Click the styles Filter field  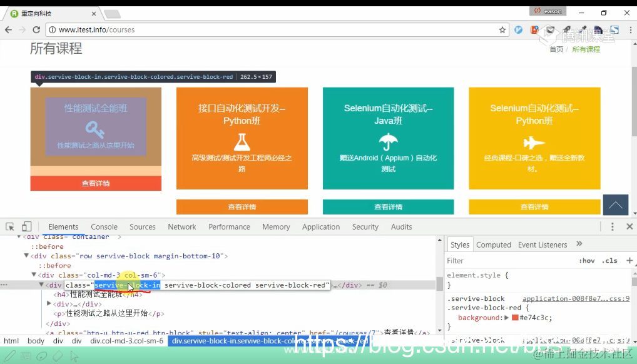click(x=510, y=261)
